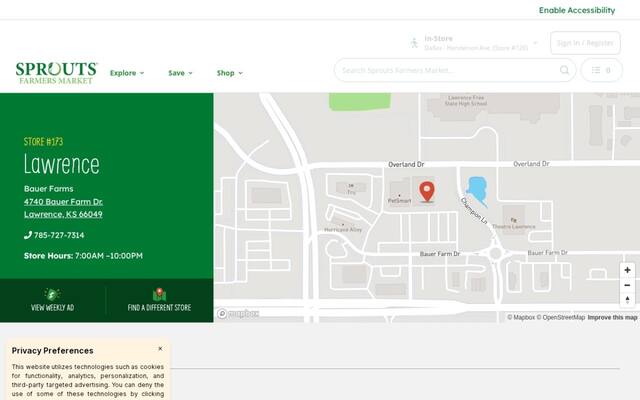Screen dimensions: 640x400
Task: Click Improve this map link
Action: (x=612, y=317)
